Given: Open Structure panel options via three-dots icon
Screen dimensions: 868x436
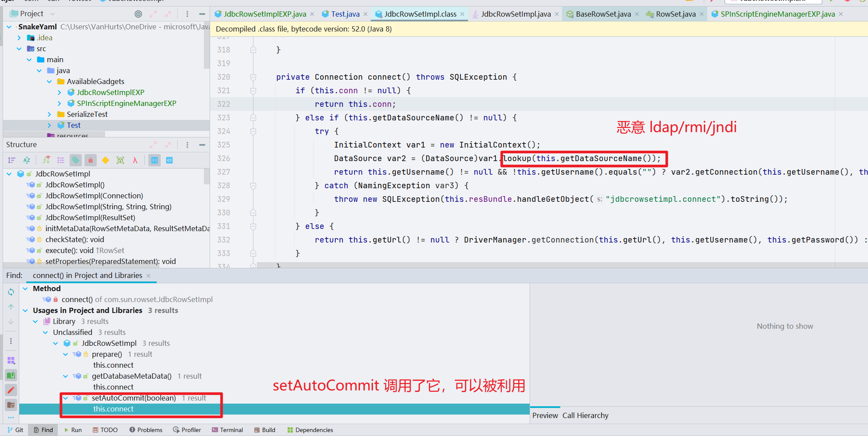Looking at the screenshot, I should 187,144.
